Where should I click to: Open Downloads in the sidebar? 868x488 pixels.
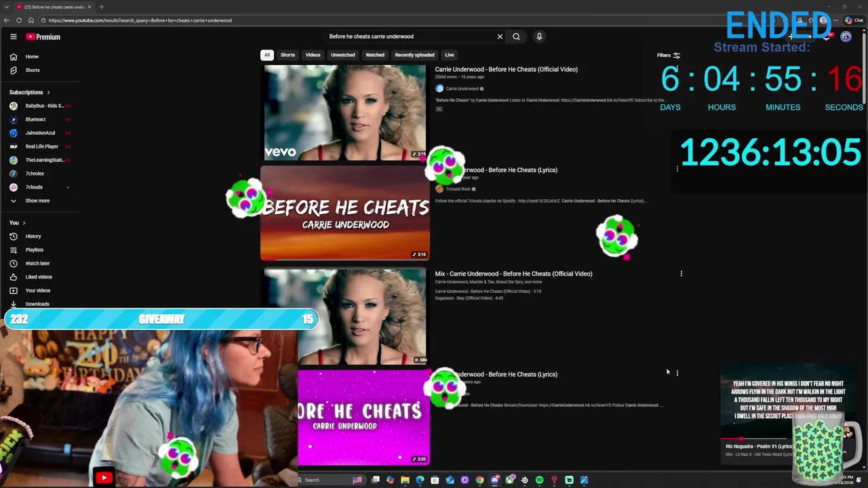pos(37,304)
